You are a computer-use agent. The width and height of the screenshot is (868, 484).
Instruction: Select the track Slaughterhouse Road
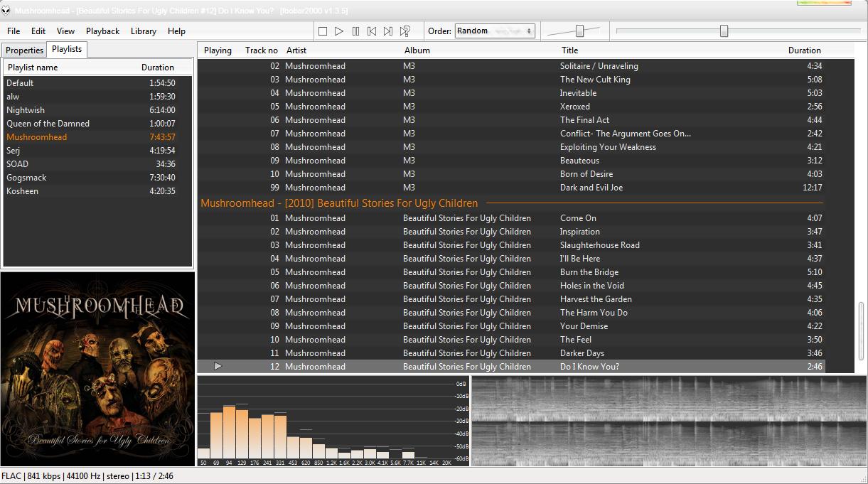click(x=599, y=245)
